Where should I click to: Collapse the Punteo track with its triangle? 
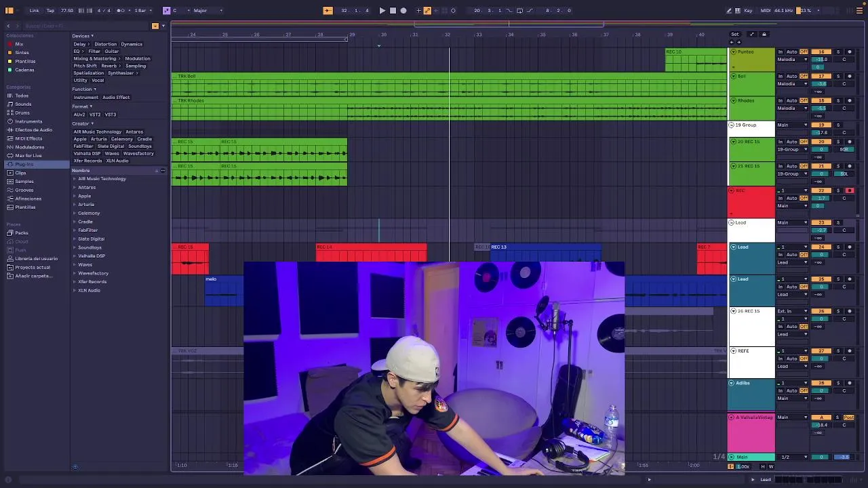pos(733,52)
